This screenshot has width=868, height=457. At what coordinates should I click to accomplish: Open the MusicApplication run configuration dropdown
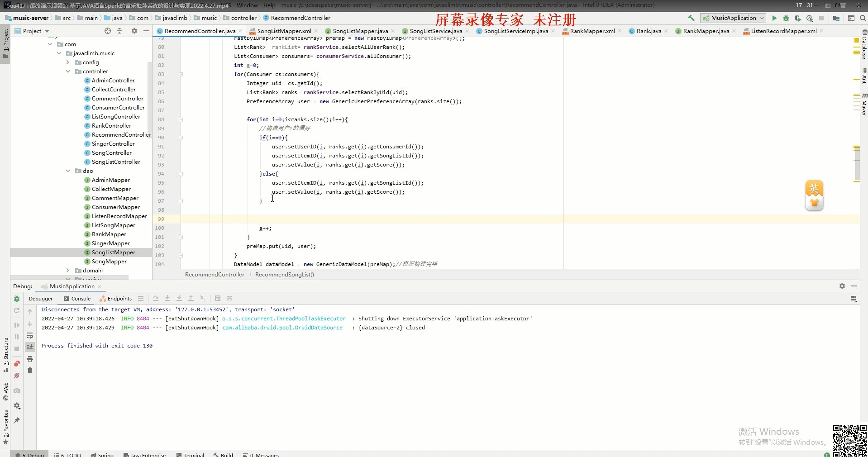click(x=733, y=18)
